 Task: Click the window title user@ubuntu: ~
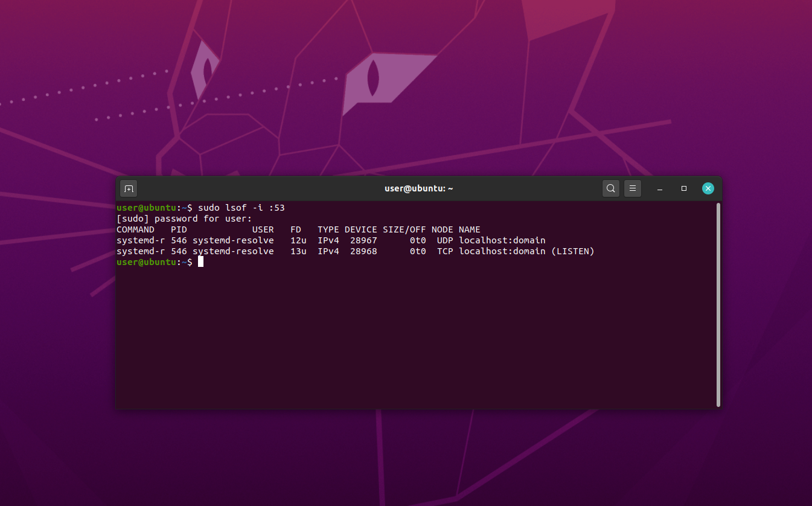(x=419, y=188)
